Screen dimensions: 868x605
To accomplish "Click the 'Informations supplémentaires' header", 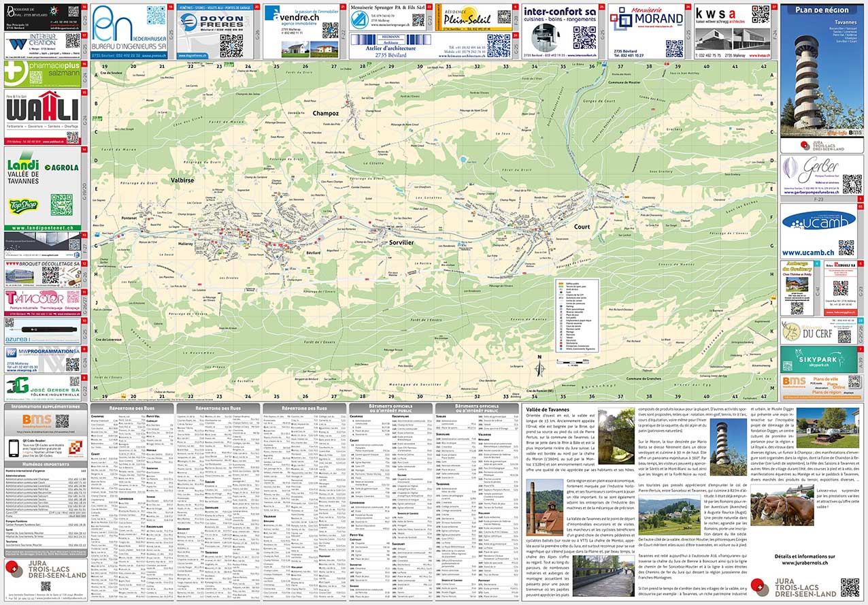I will click(46, 406).
